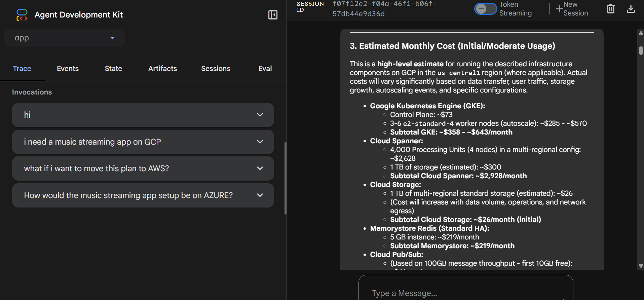Click the Agent Development Kit logo icon
Screen dimensions: 644x300
point(22,15)
